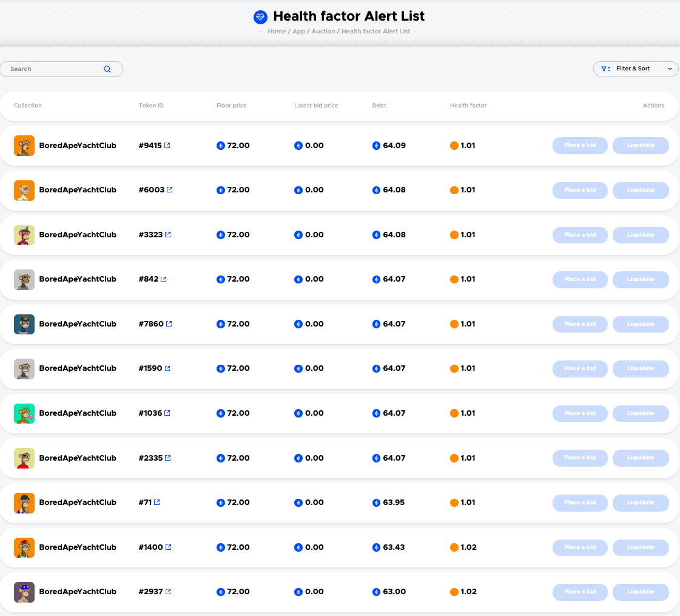
Task: Open external link icon for token #6003
Action: (169, 190)
